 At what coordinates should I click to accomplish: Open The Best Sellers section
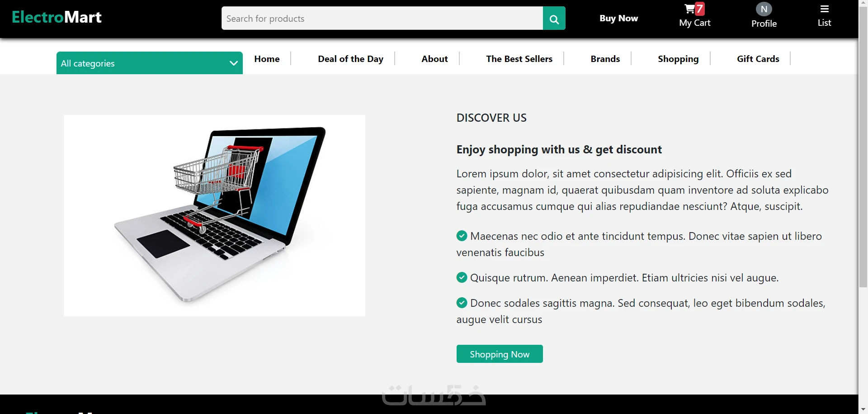point(519,59)
